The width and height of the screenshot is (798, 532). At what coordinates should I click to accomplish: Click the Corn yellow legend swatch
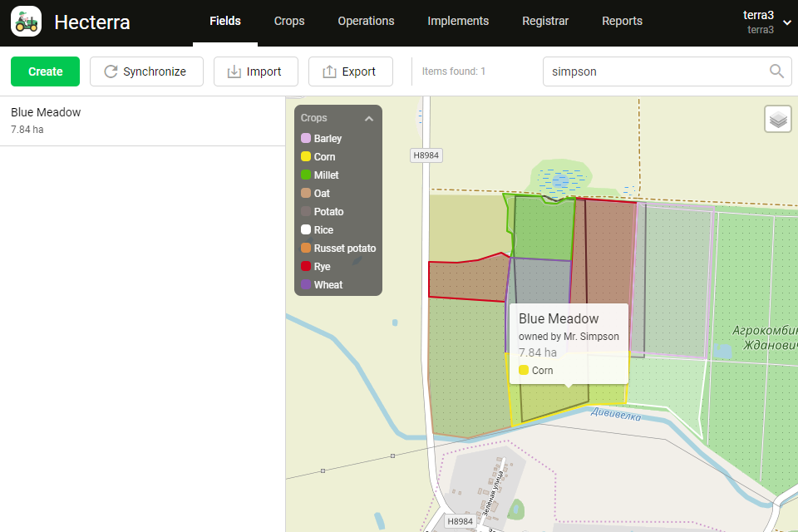point(306,157)
